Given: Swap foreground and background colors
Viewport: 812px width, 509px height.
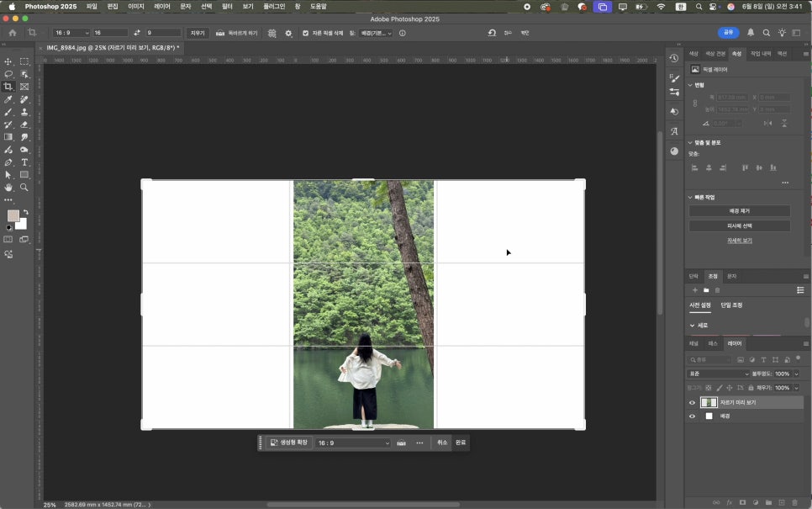Looking at the screenshot, I should tap(25, 212).
